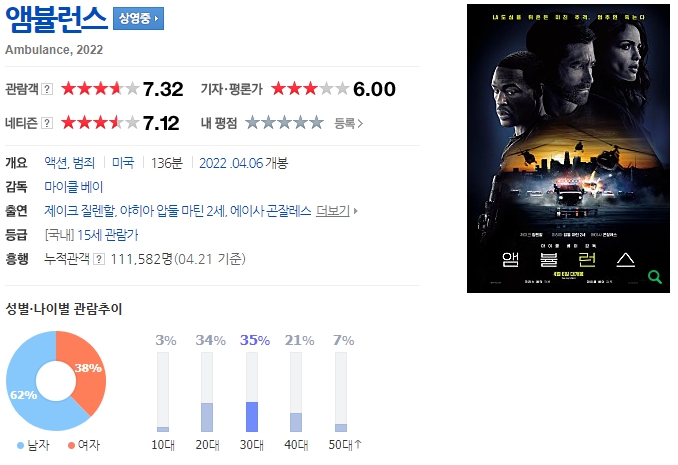Open director 마이클 베이 page

74,187
